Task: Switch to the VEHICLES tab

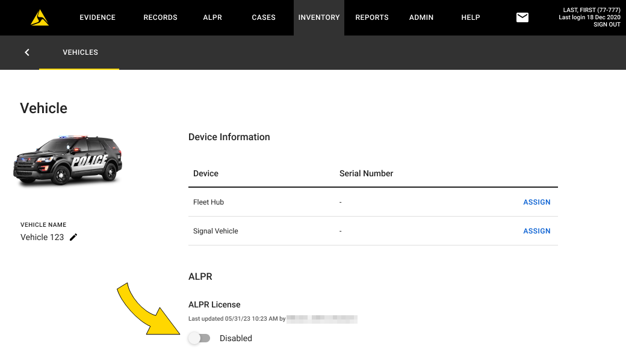Action: tap(80, 52)
